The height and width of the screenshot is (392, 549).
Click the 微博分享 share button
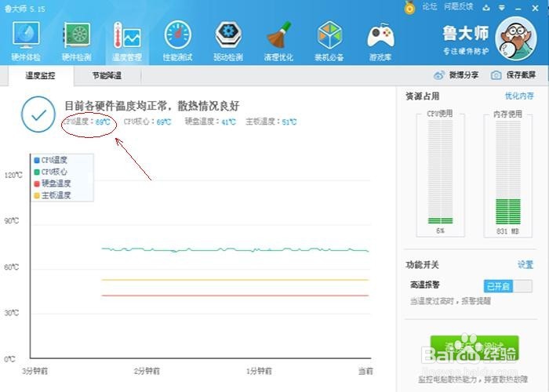coord(456,75)
